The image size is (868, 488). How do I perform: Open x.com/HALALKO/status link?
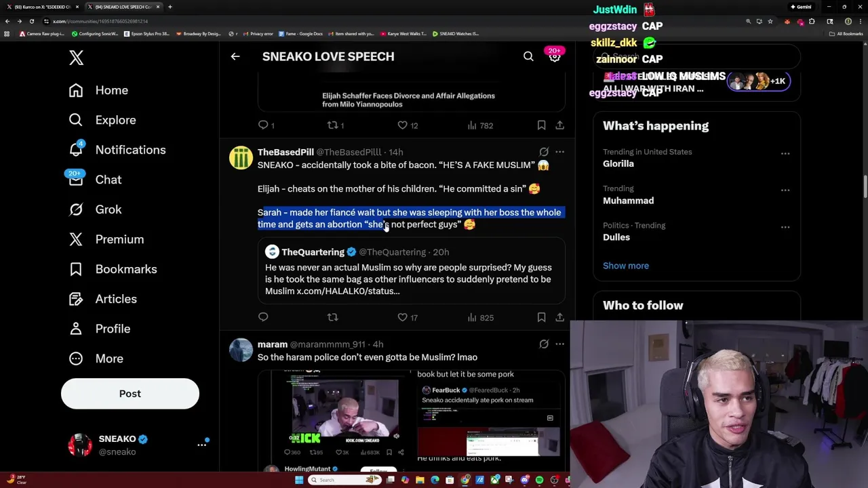pyautogui.click(x=348, y=291)
